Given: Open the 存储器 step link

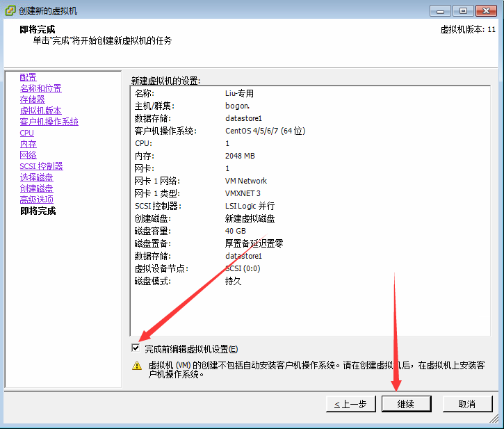Looking at the screenshot, I should [x=33, y=99].
